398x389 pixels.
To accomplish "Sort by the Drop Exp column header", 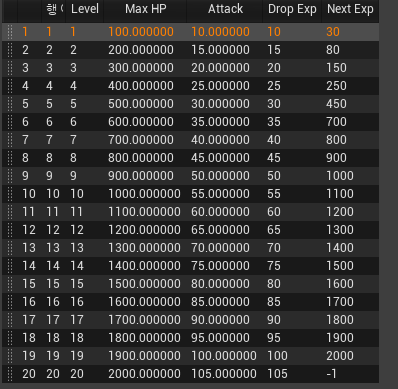I will (x=292, y=9).
